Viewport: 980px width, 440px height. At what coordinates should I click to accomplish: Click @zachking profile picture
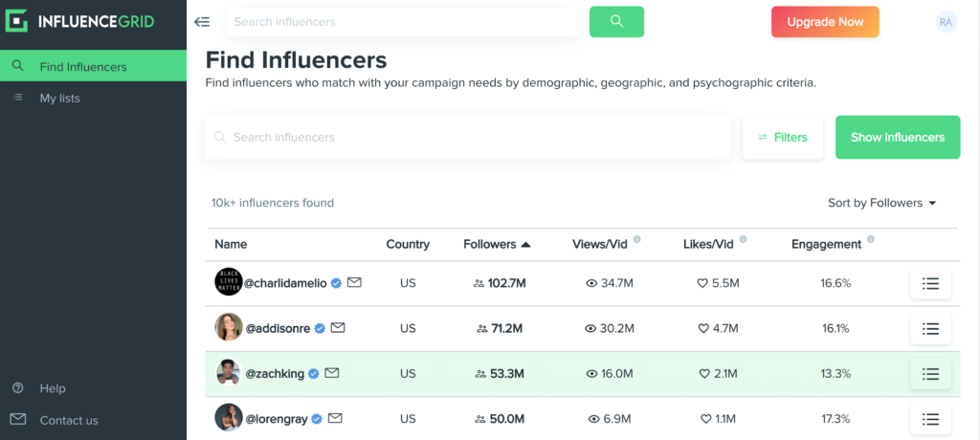tap(228, 372)
